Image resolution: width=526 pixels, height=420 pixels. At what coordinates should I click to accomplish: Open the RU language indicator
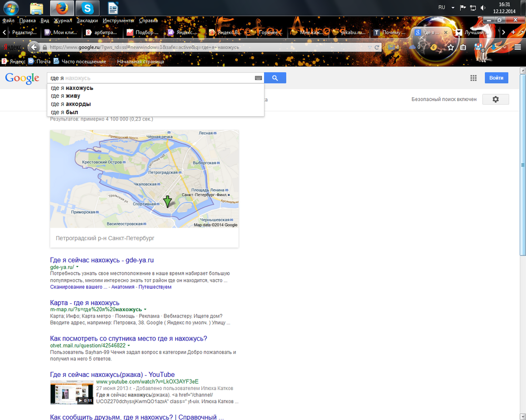pos(441,7)
